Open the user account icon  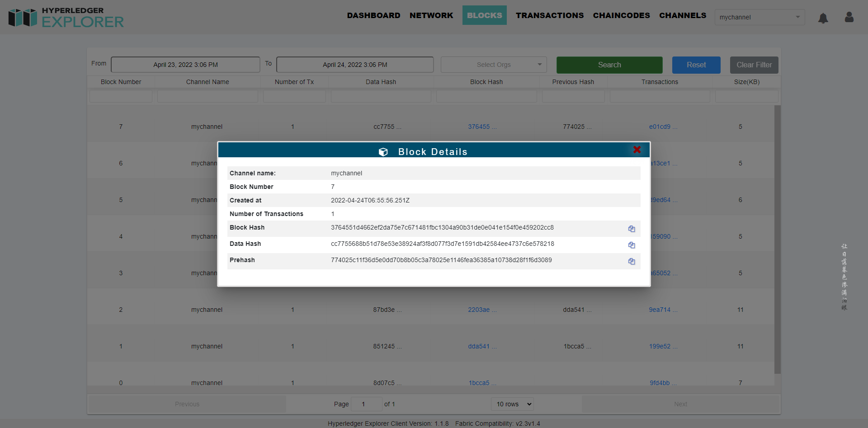849,17
